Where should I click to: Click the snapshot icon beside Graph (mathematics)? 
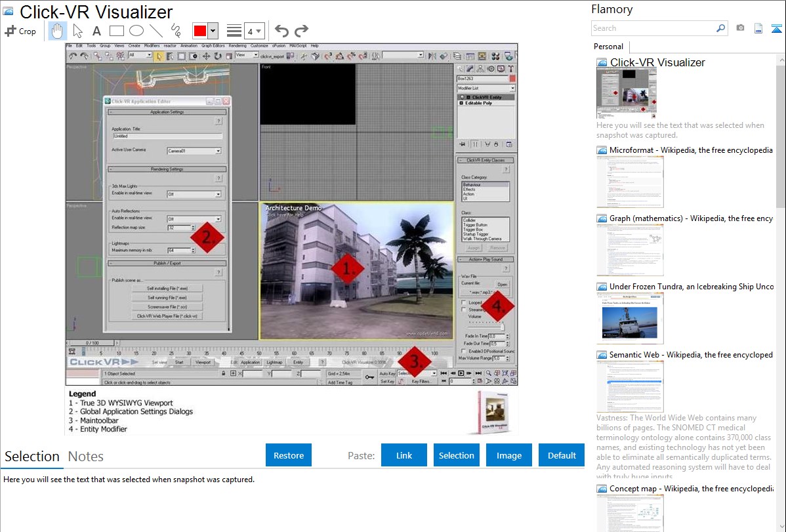click(602, 218)
